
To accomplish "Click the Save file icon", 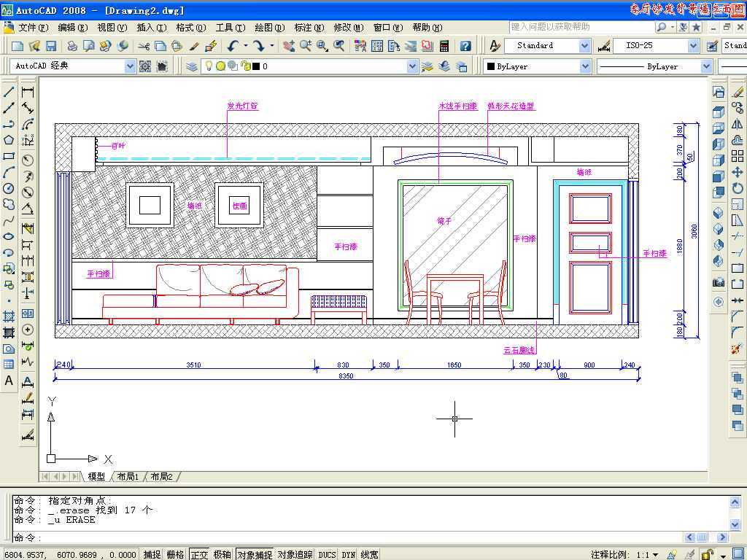I will point(50,46).
